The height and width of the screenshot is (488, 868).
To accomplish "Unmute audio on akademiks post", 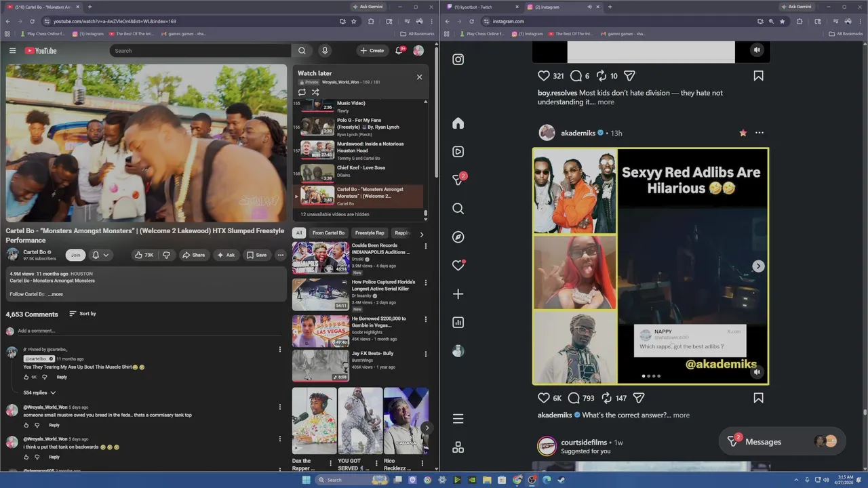I will [x=757, y=372].
